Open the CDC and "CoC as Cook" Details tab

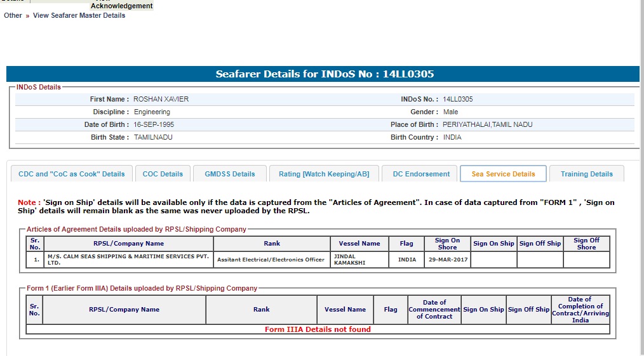72,174
